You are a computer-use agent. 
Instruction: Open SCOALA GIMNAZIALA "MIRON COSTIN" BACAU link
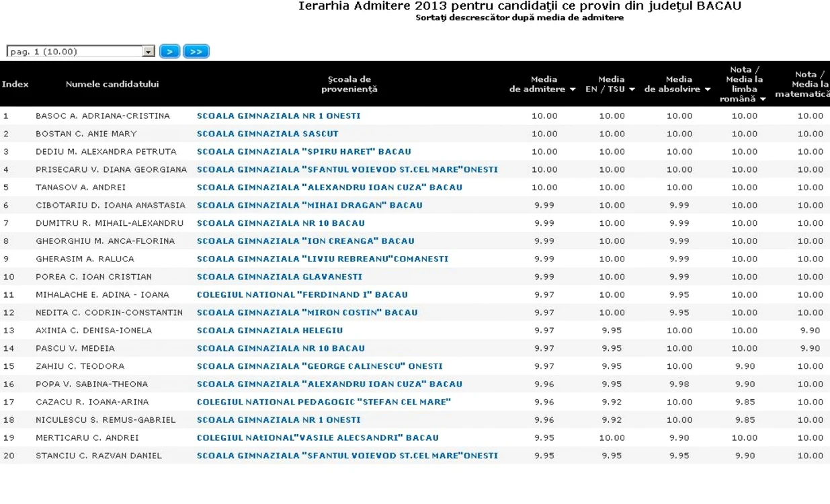[307, 312]
